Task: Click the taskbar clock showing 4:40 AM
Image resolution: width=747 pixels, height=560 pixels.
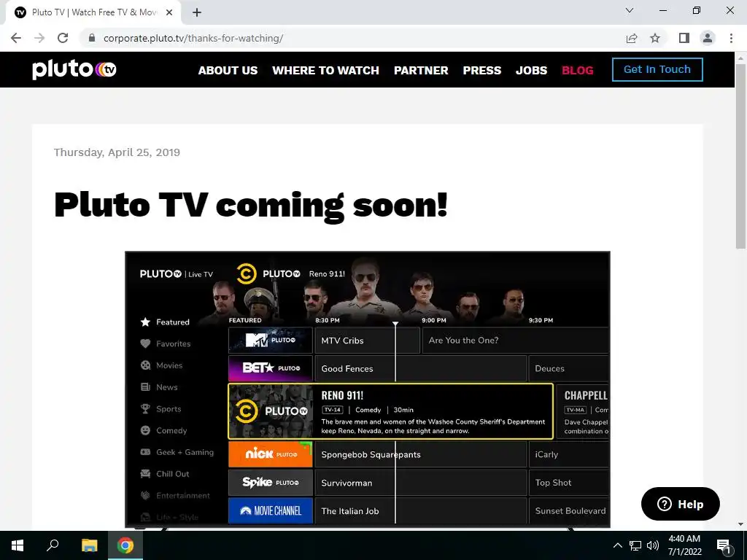Action: tap(684, 545)
